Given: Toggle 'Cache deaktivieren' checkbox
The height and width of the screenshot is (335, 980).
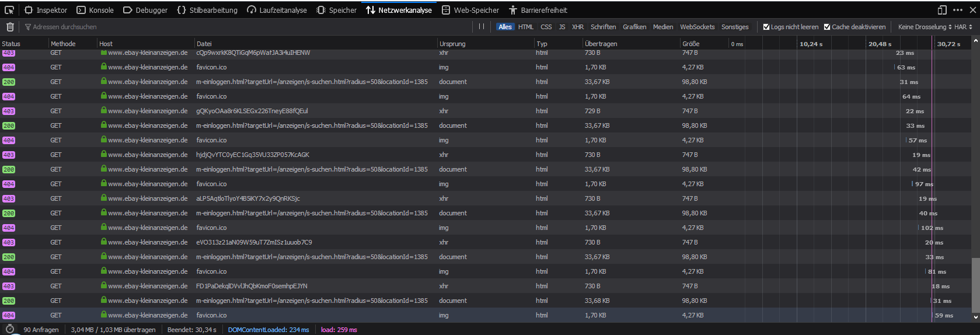Looking at the screenshot, I should pos(827,27).
